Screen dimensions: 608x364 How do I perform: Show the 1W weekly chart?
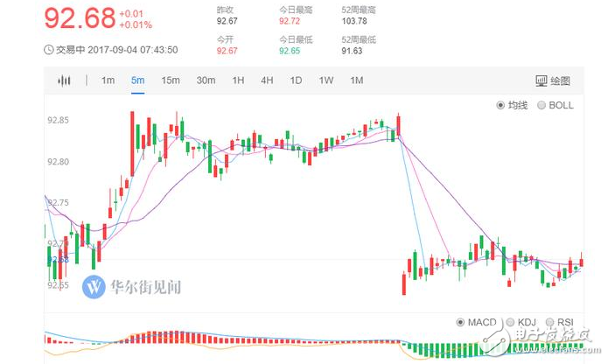pyautogui.click(x=325, y=81)
